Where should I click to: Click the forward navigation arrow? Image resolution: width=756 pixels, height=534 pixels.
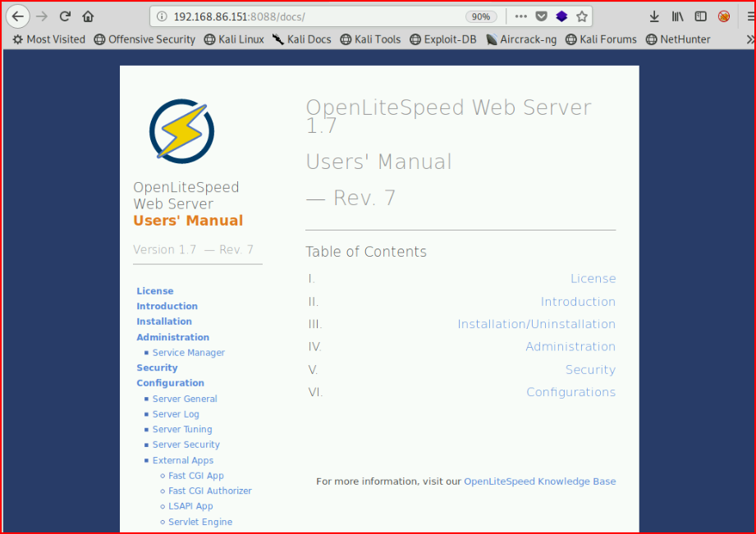[x=42, y=16]
